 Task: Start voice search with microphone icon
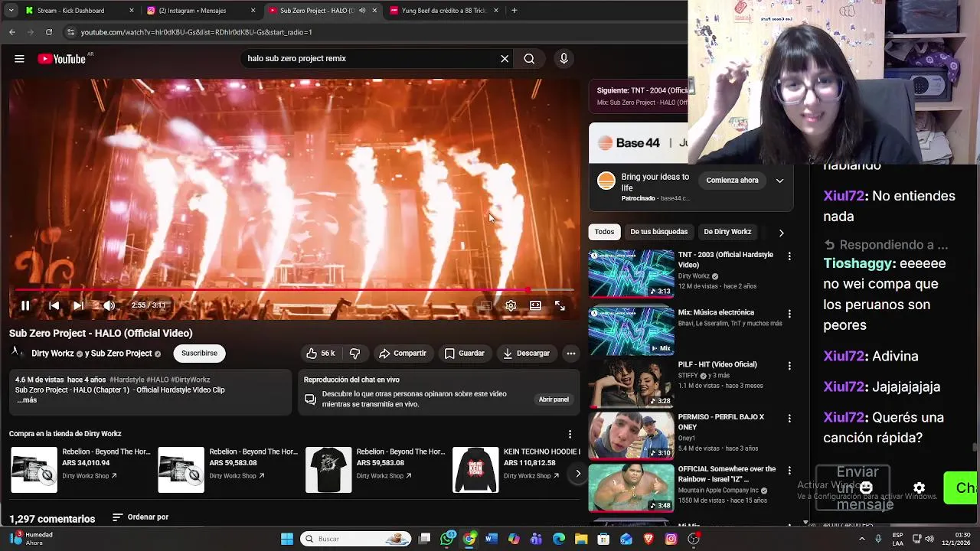[x=563, y=59]
